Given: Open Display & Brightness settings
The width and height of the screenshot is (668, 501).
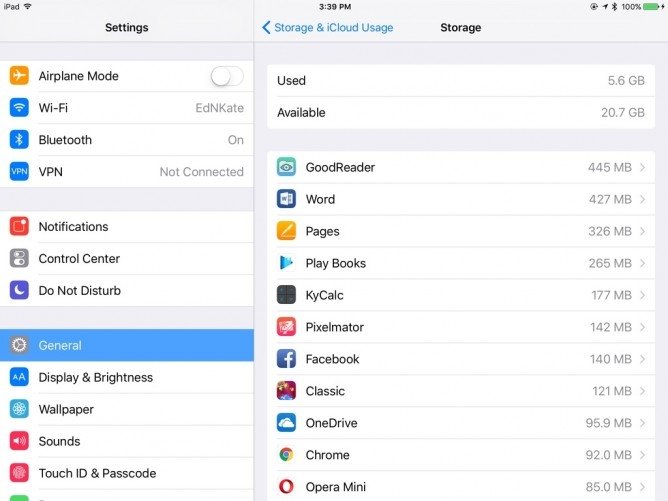Looking at the screenshot, I should point(127,377).
